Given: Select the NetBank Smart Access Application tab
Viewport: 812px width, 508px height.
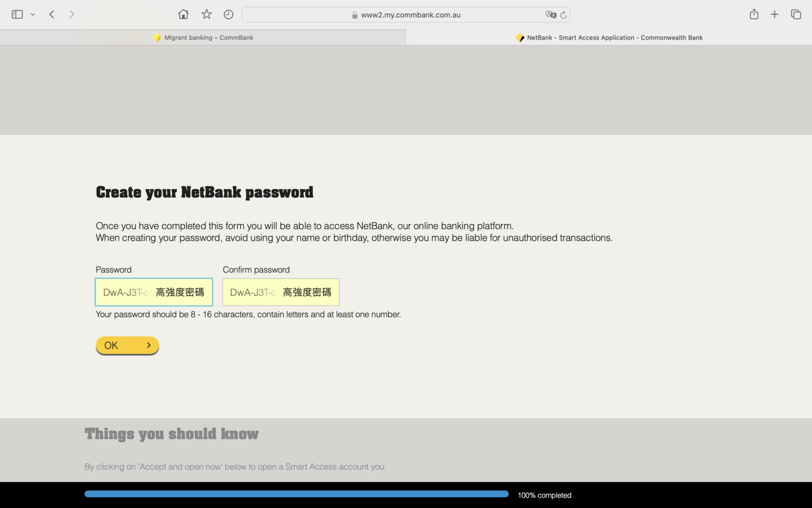Looking at the screenshot, I should coord(609,38).
